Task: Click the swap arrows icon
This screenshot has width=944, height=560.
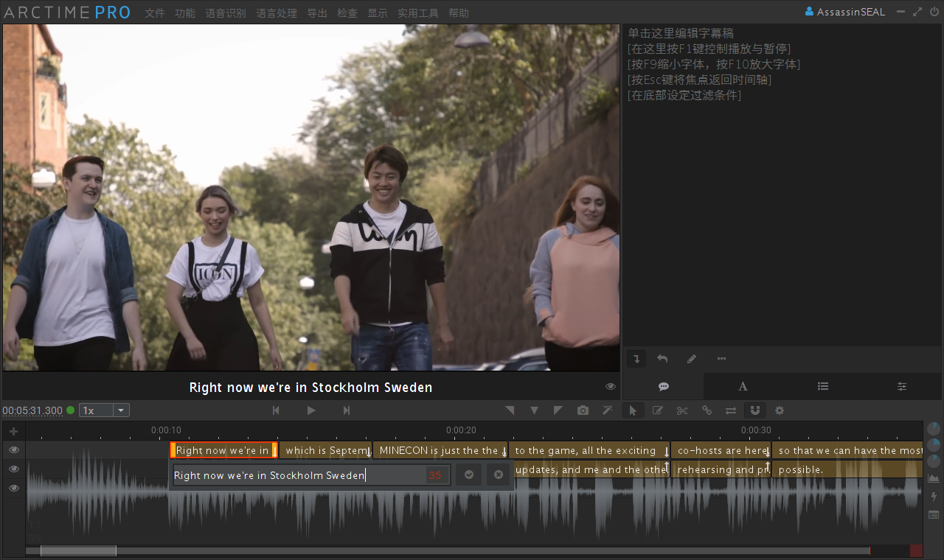Action: (x=730, y=410)
